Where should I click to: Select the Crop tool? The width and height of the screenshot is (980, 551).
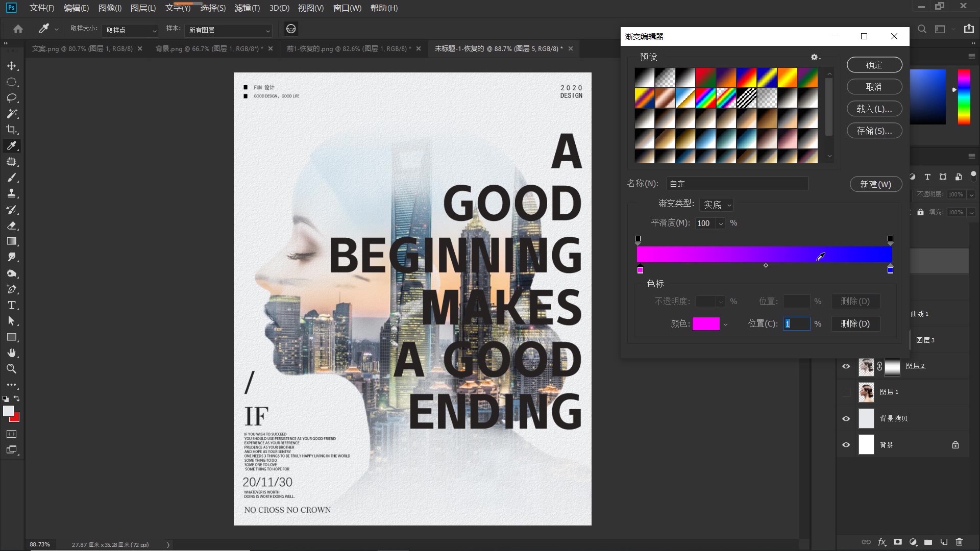tap(12, 130)
